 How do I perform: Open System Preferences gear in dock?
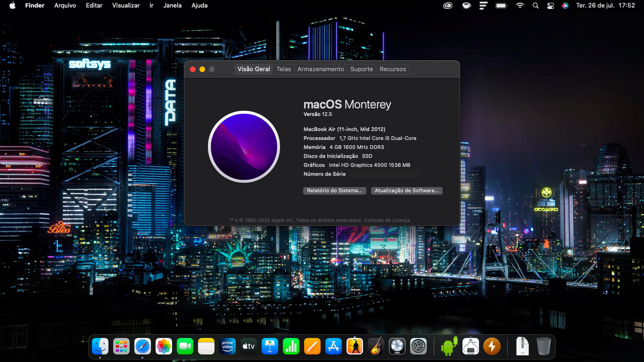coord(418,346)
